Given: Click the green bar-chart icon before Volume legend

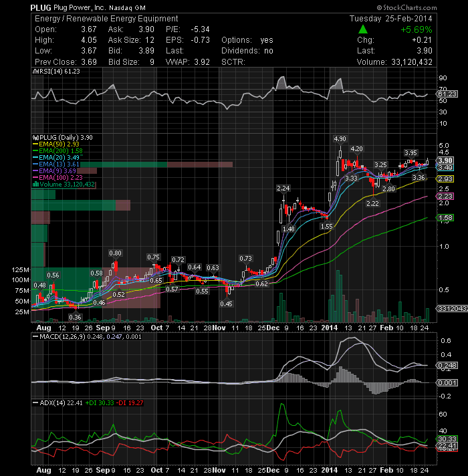Looking at the screenshot, I should point(35,185).
